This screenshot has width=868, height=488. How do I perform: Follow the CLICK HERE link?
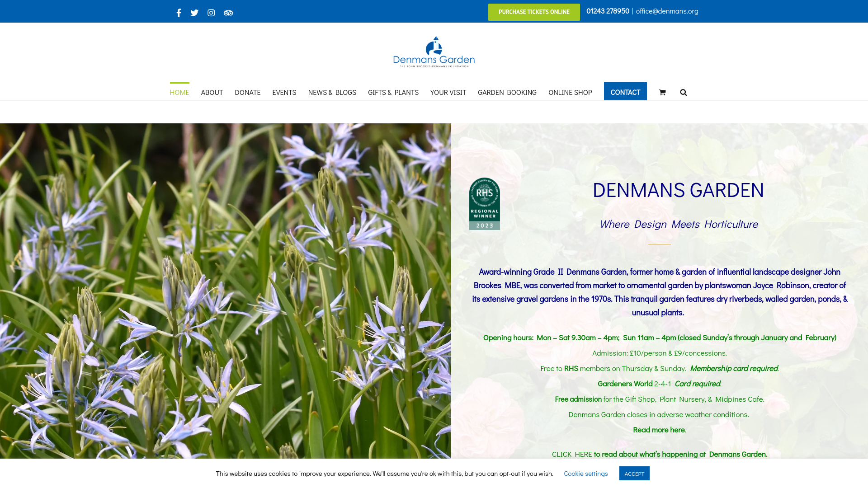[x=572, y=454]
